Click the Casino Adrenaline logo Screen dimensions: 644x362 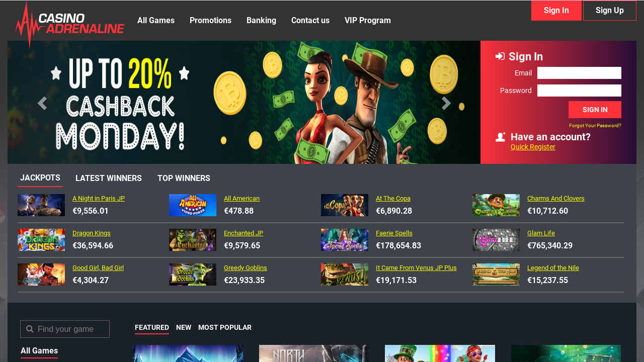69,24
